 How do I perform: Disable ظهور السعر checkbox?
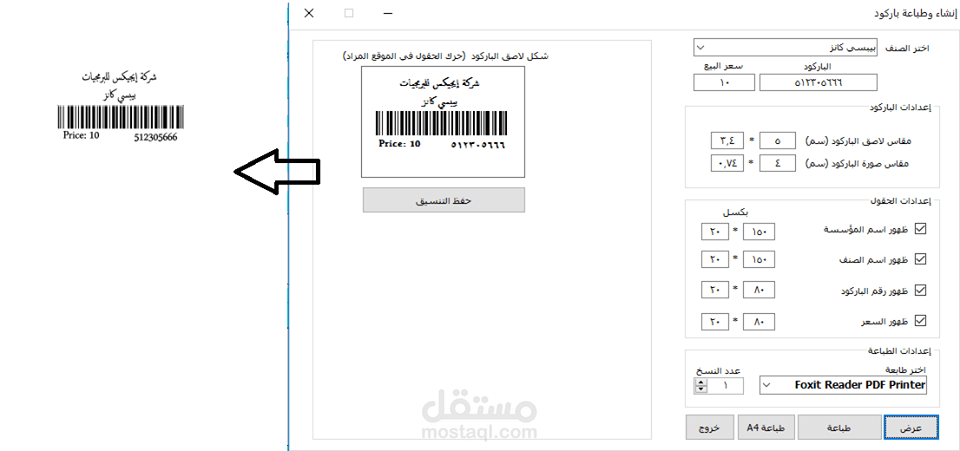pyautogui.click(x=920, y=321)
